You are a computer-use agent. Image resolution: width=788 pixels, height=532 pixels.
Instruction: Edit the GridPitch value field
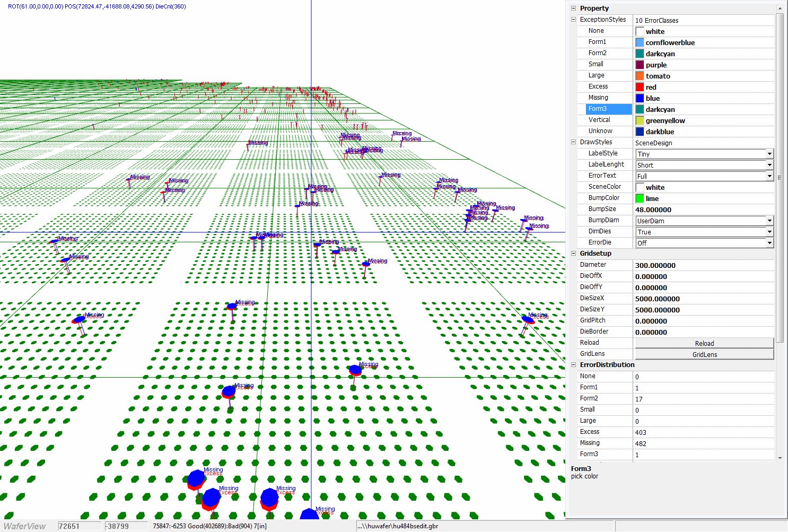704,321
